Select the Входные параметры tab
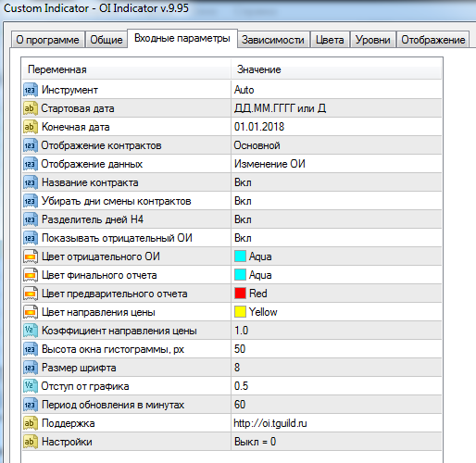Screen dimensions: 476x463 [182, 38]
